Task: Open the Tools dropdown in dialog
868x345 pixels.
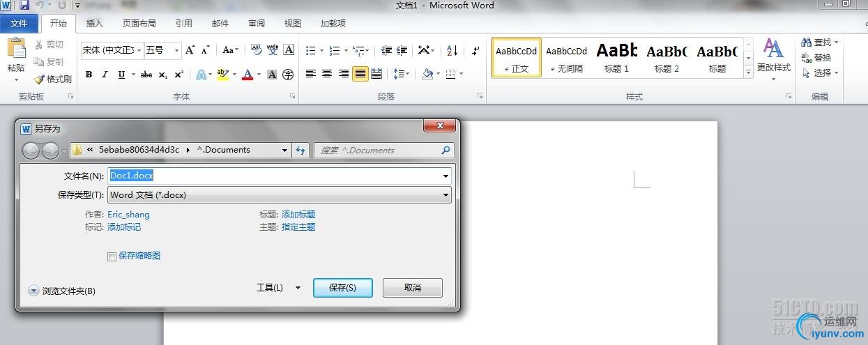Action: [278, 287]
